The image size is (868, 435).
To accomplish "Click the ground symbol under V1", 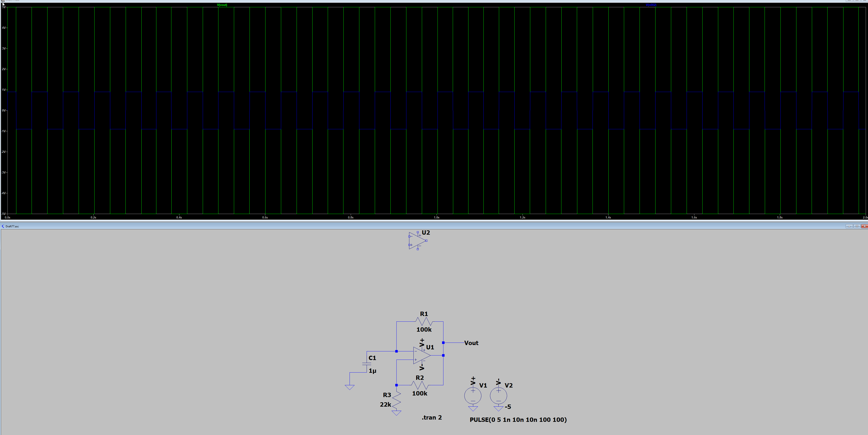I will [x=473, y=409].
